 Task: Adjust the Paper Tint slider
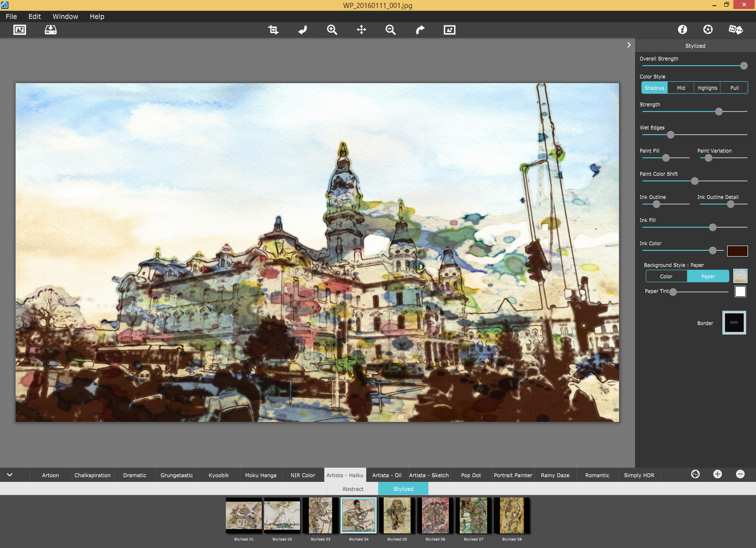[x=699, y=292]
